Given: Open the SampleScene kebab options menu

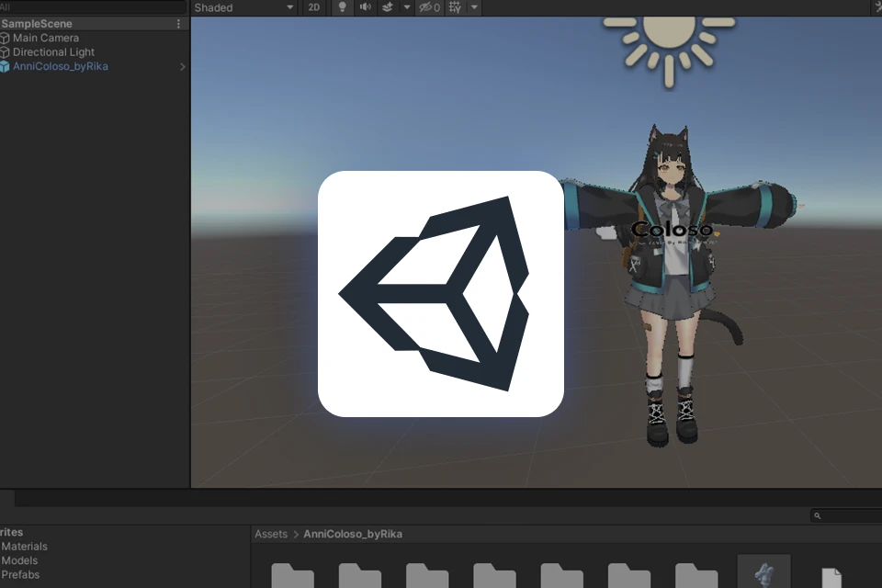Looking at the screenshot, I should [x=178, y=24].
